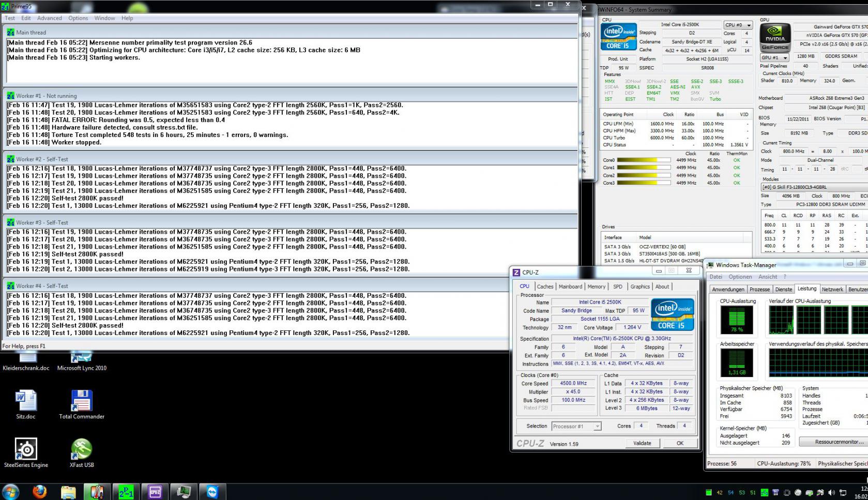Click the Worker #1 - Not running window icon
The width and height of the screenshot is (868, 500).
coord(10,96)
